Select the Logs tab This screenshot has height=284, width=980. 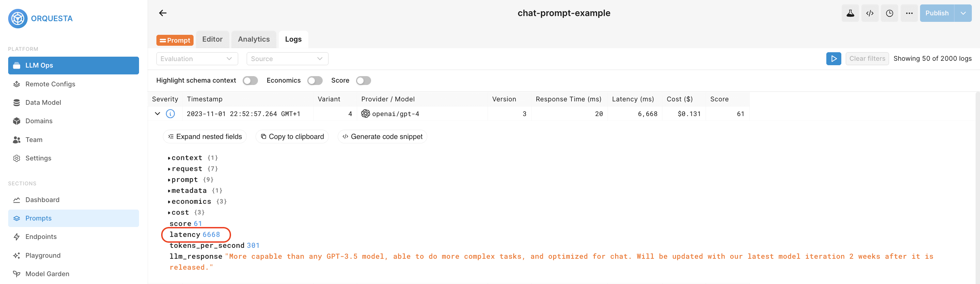click(293, 39)
